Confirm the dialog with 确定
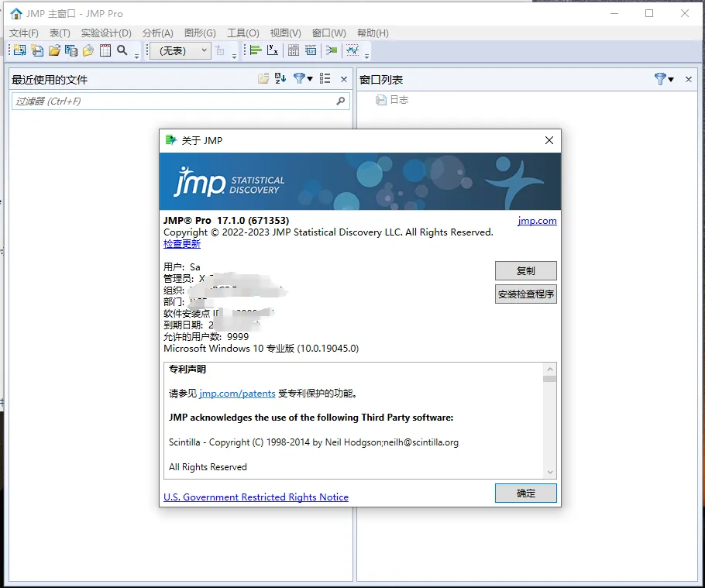This screenshot has width=705, height=588. click(x=525, y=493)
